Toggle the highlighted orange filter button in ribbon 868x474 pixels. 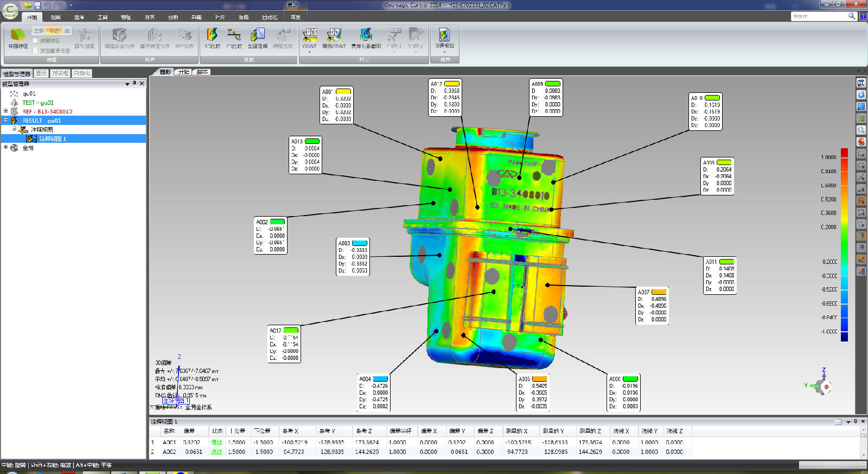pos(54,31)
